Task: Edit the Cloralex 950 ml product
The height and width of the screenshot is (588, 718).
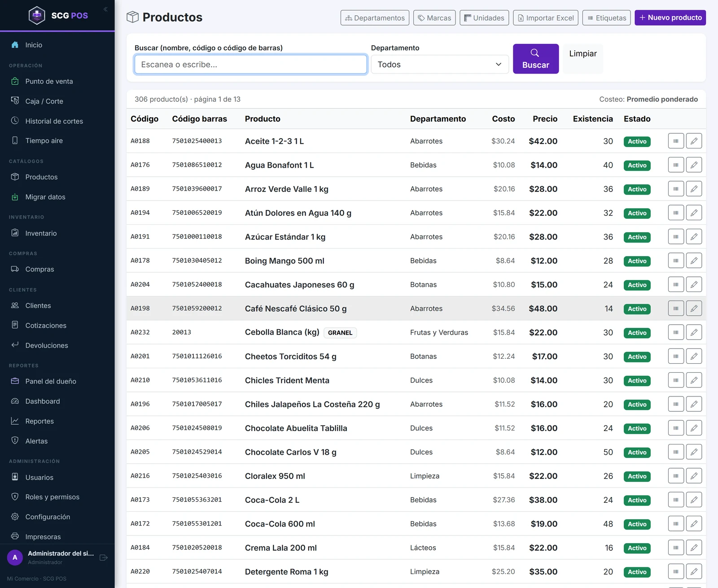Action: (694, 476)
